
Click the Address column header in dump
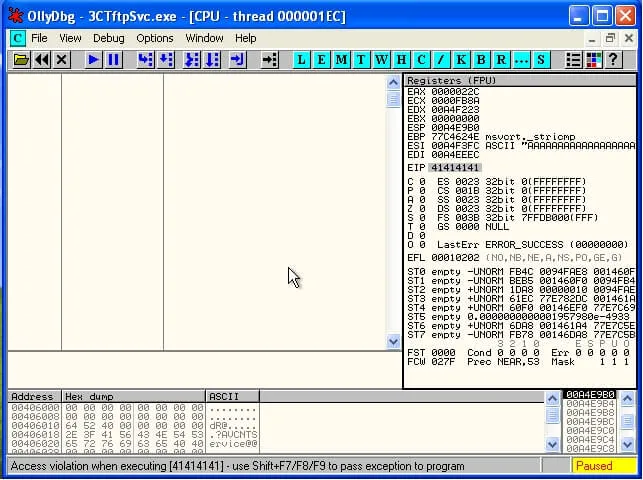(x=33, y=397)
